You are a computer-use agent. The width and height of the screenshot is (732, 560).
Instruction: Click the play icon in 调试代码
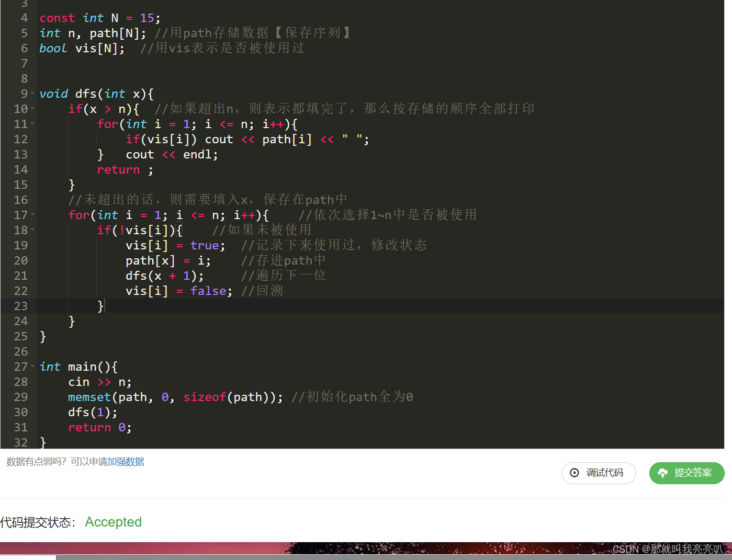tap(575, 473)
